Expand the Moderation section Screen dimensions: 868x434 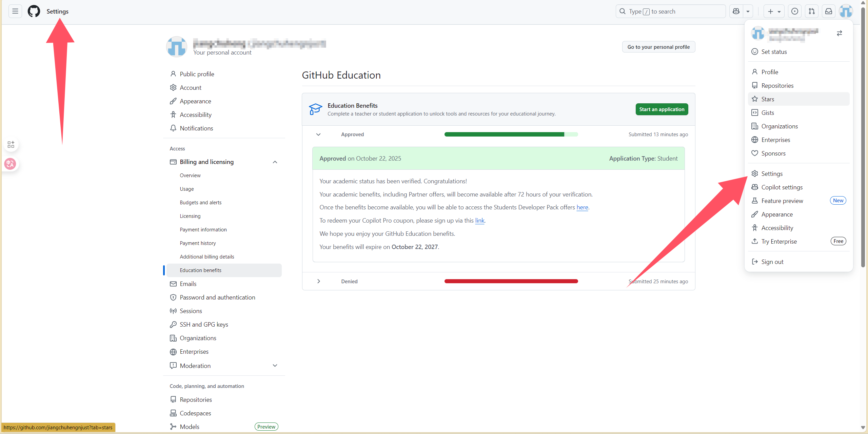(275, 366)
